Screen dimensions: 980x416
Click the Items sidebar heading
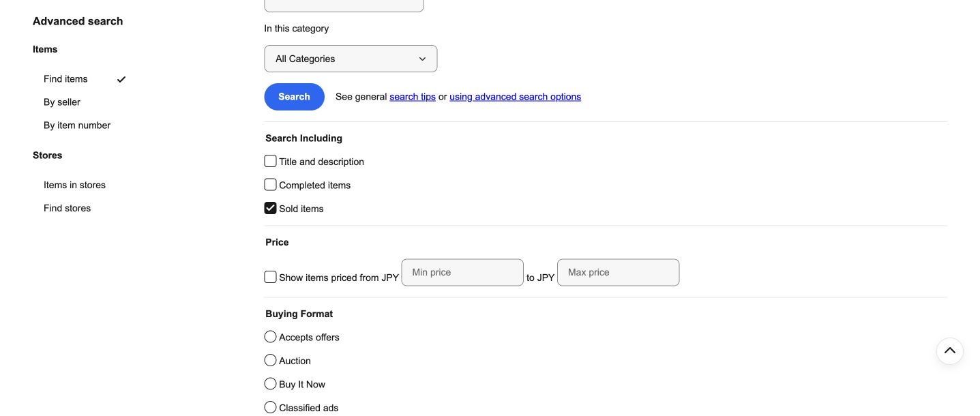[x=45, y=49]
